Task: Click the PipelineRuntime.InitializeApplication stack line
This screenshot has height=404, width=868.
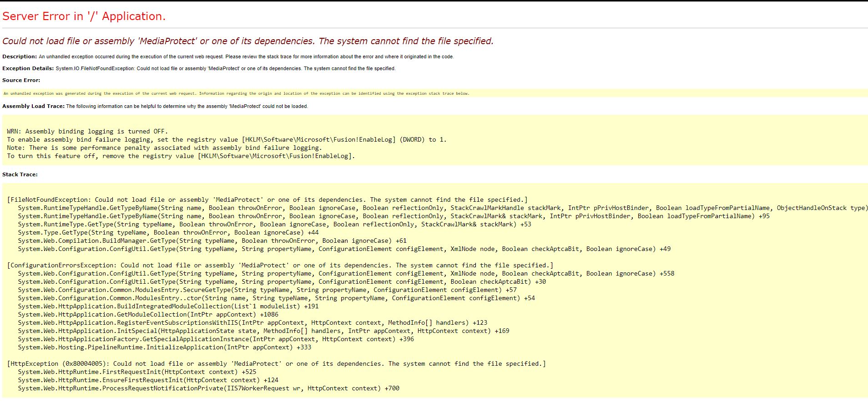Action: [x=165, y=347]
